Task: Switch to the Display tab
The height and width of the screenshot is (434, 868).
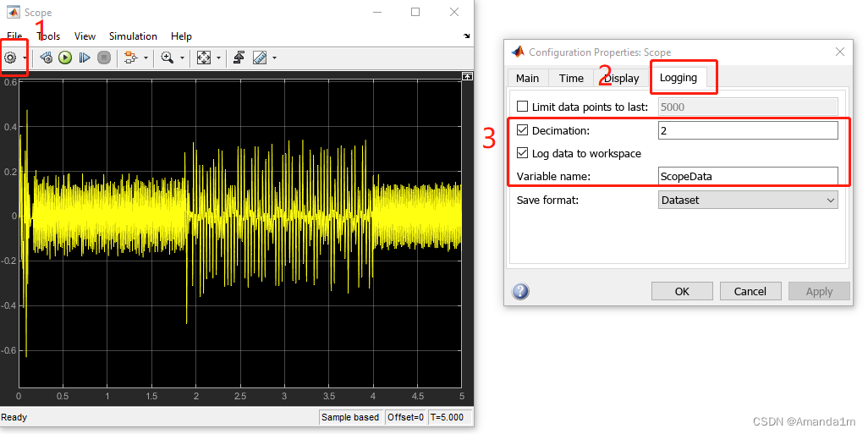Action: tap(622, 78)
